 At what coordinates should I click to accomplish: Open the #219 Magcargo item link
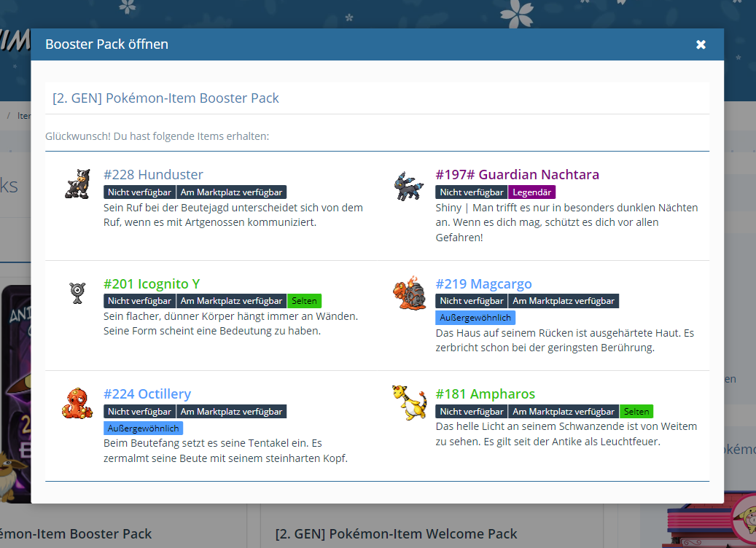[483, 283]
